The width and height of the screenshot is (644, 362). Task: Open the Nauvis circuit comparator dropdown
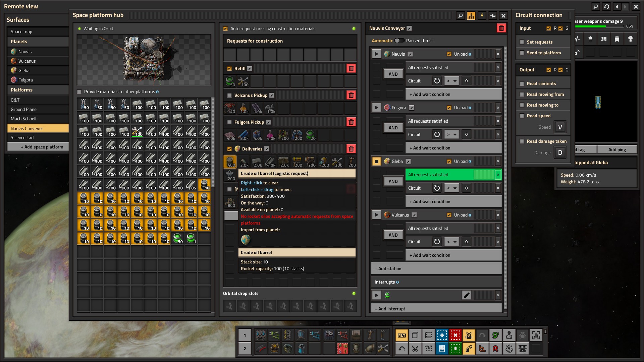451,81
